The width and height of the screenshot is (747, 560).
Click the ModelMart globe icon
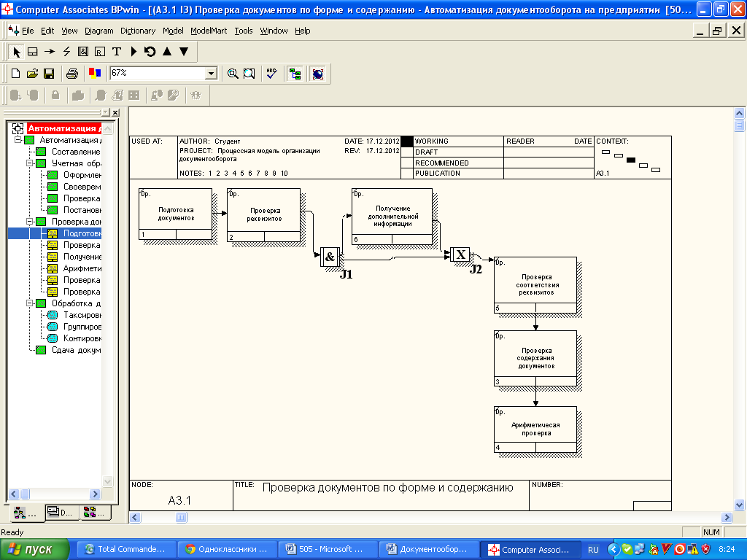pos(318,74)
